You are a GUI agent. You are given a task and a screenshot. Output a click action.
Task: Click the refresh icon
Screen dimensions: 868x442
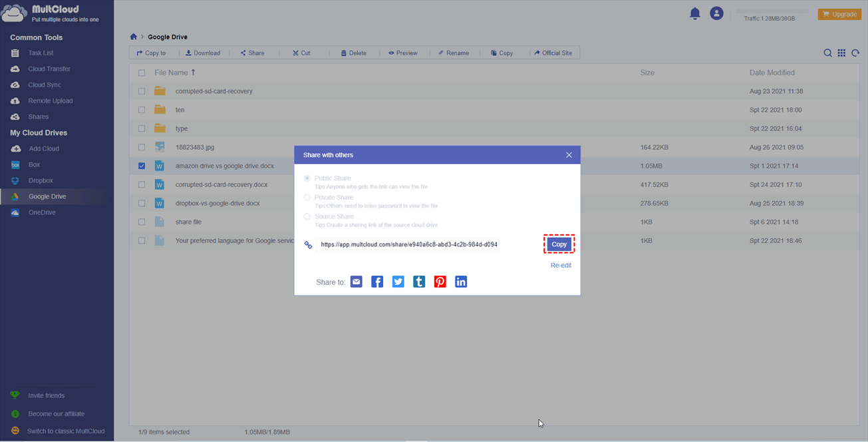tap(855, 53)
